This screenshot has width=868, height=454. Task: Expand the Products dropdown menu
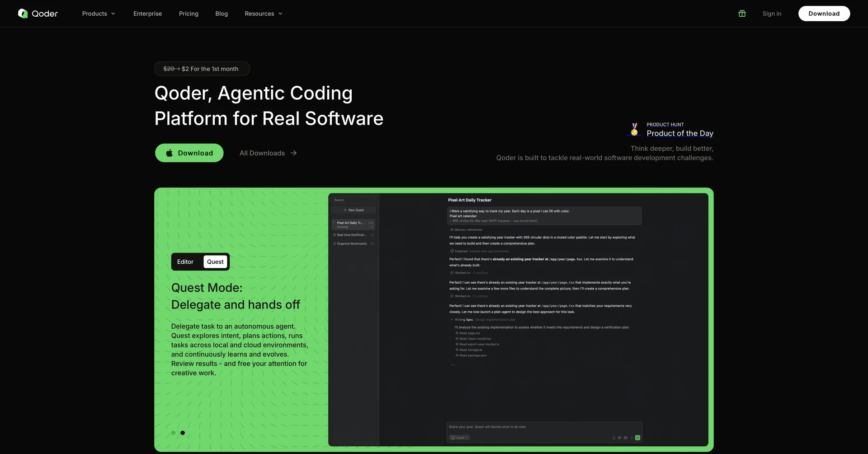[x=99, y=14]
